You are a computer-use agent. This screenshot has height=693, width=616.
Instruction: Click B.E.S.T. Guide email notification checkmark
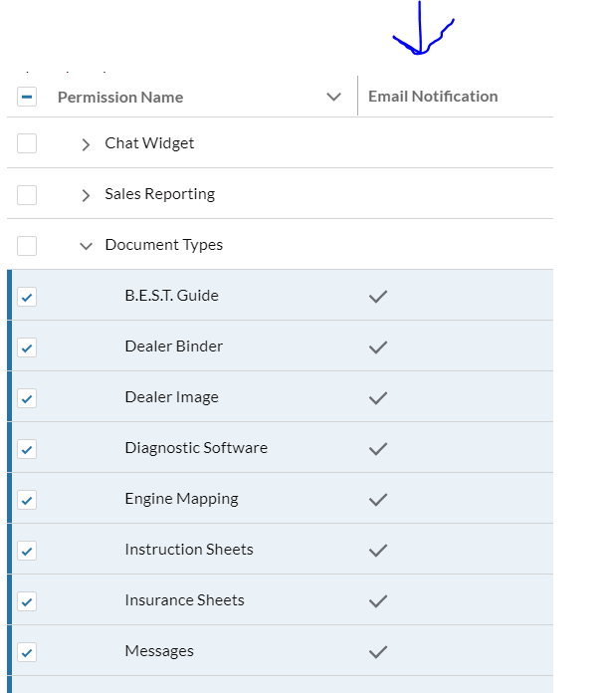pyautogui.click(x=378, y=296)
